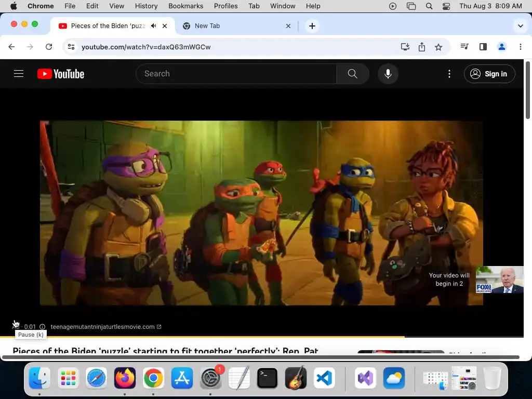This screenshot has height=399, width=532.
Task: Open Chrome three-dot menu
Action: pos(521,47)
